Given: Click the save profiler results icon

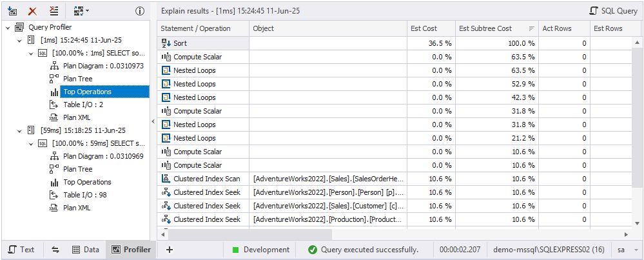Looking at the screenshot, I should click(12, 11).
